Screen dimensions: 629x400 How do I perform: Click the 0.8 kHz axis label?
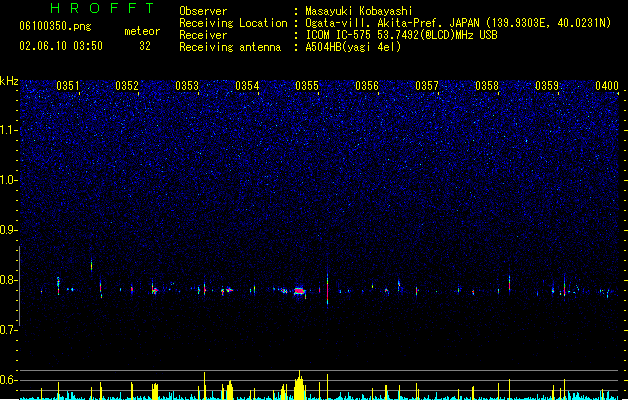8,280
